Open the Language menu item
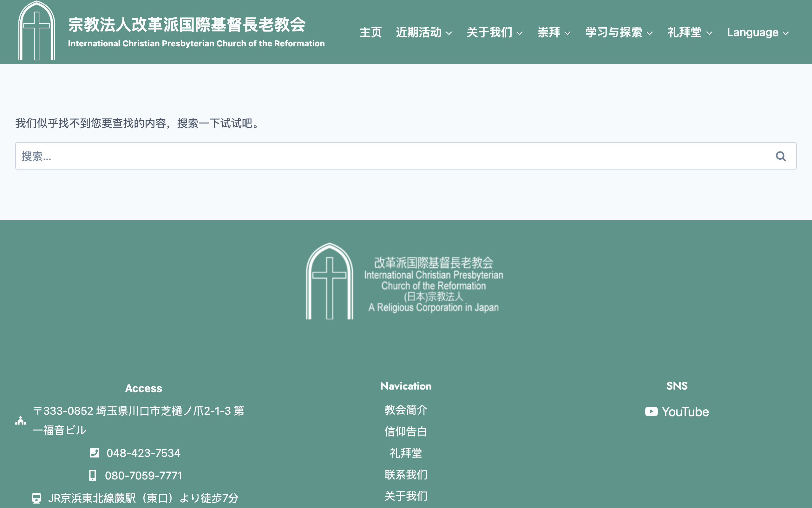 tap(753, 32)
